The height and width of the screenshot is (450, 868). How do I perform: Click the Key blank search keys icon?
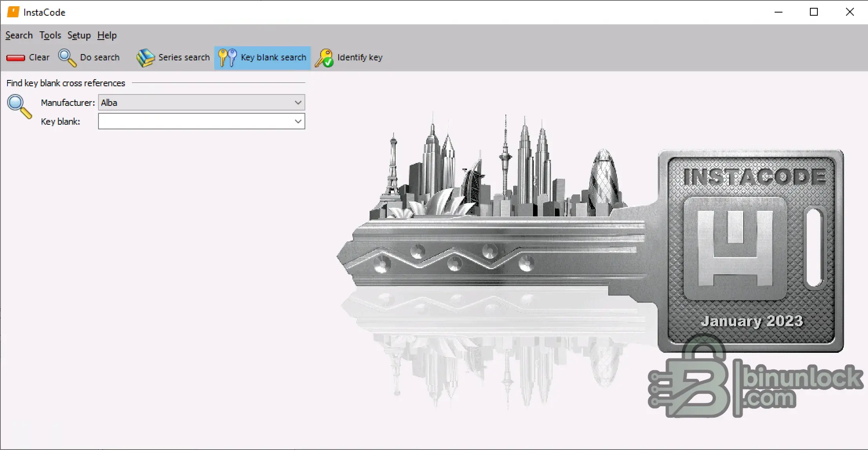tap(228, 58)
